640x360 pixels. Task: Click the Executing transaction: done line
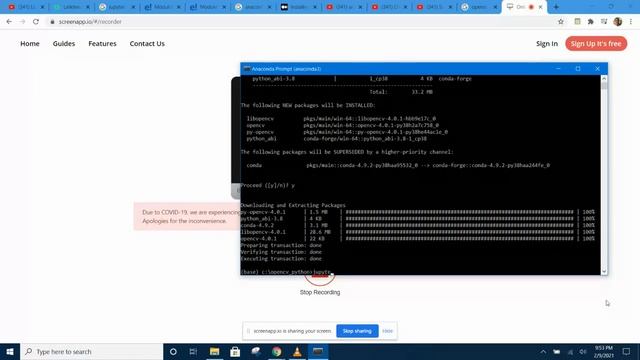(281, 259)
